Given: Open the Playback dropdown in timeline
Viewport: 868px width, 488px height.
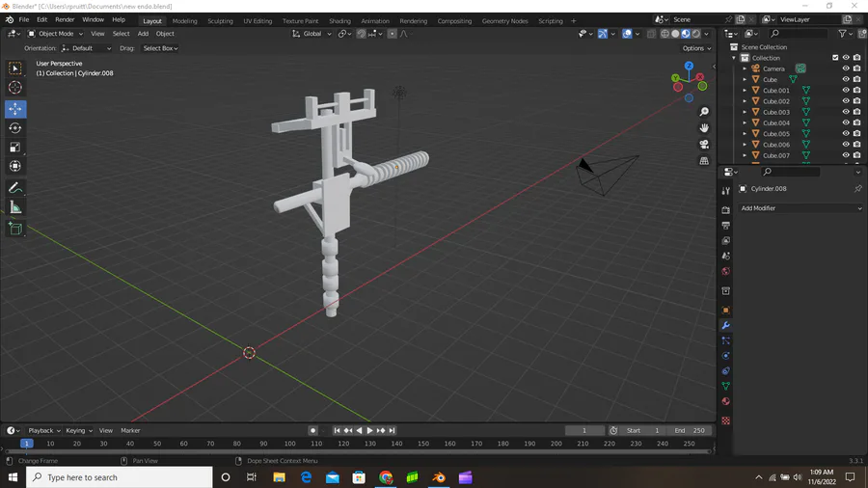Looking at the screenshot, I should [x=44, y=430].
